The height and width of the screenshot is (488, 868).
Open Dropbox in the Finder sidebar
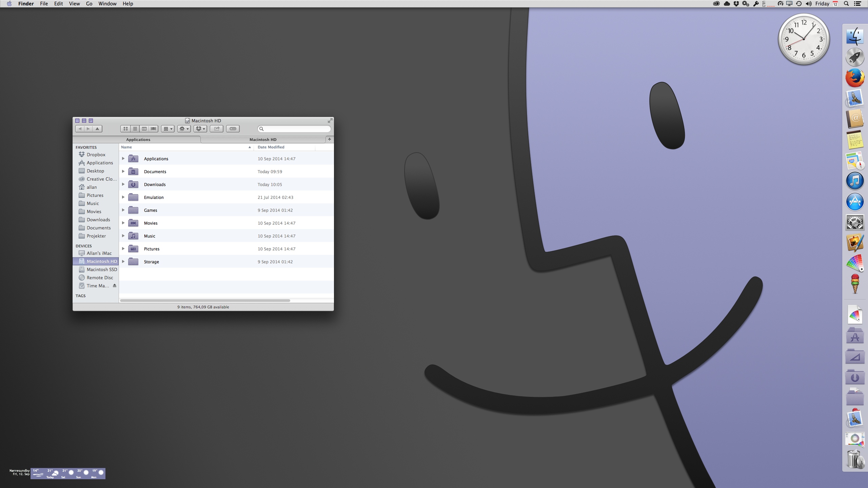(x=96, y=155)
